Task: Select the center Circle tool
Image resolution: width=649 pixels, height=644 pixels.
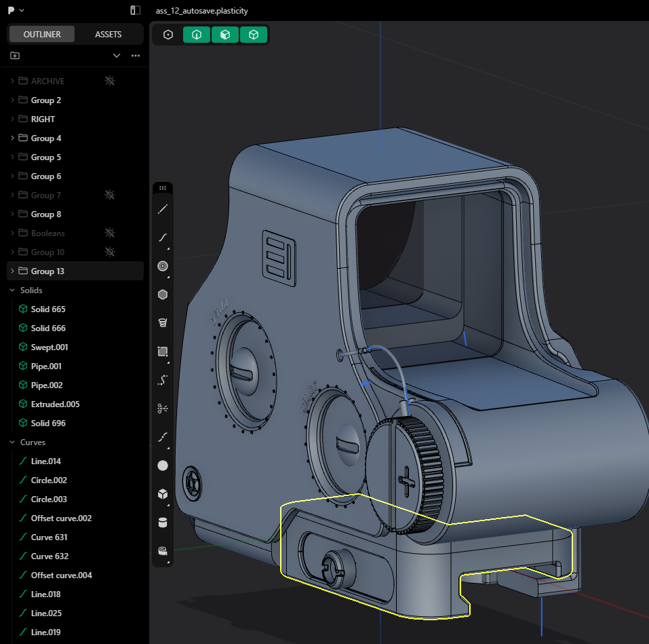Action: coord(163,266)
